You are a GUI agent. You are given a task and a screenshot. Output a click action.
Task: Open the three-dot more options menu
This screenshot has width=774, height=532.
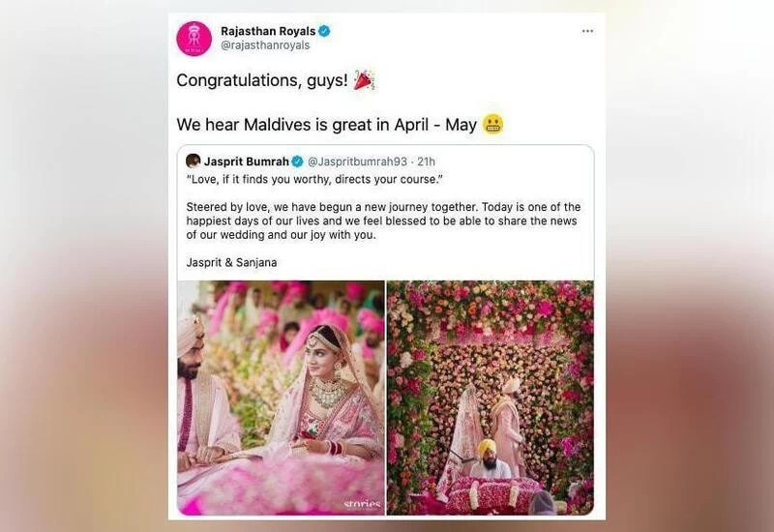coord(587,31)
